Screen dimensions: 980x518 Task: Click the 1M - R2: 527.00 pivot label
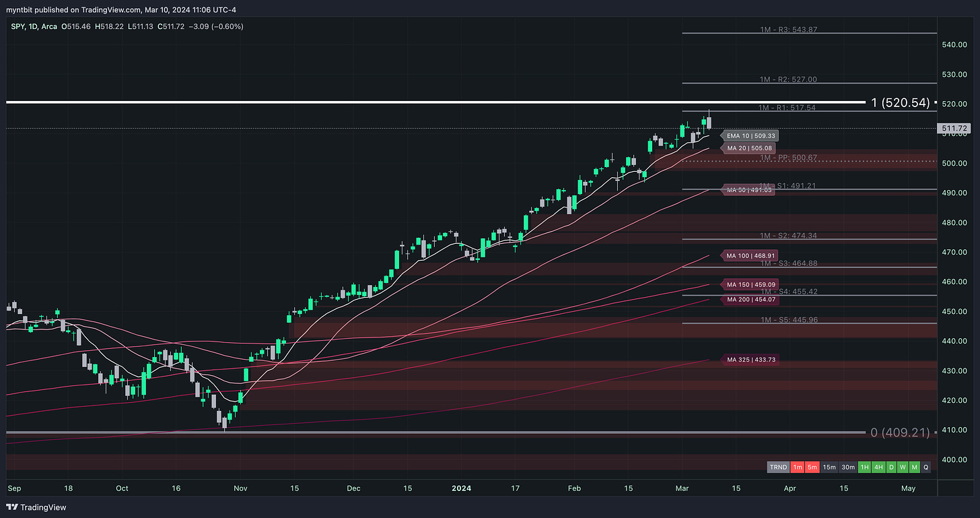788,79
